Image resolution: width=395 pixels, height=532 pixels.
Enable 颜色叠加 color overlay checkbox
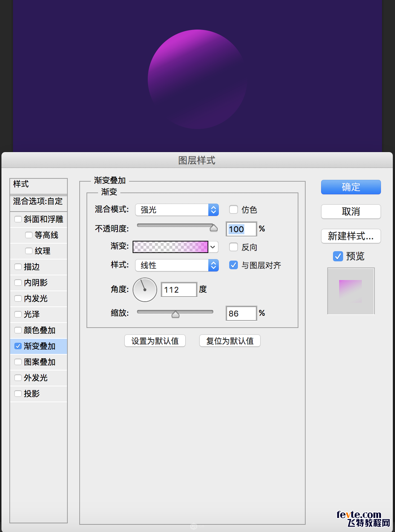[18, 330]
